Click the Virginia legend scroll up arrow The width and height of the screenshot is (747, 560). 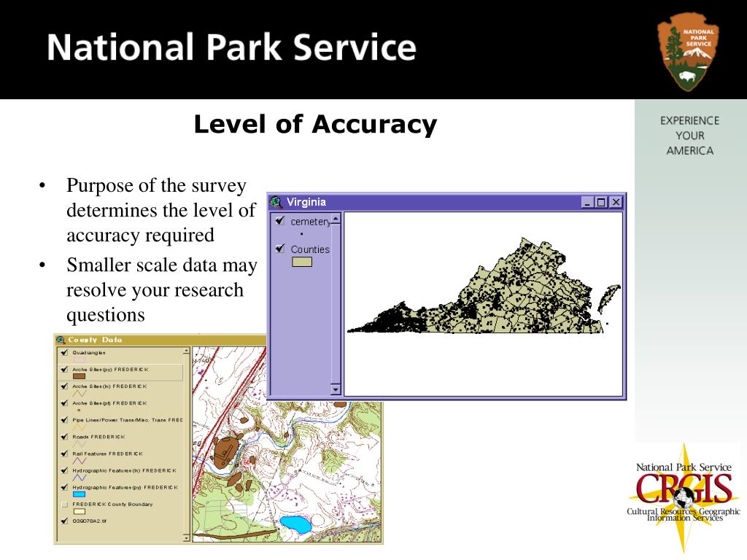click(x=336, y=219)
